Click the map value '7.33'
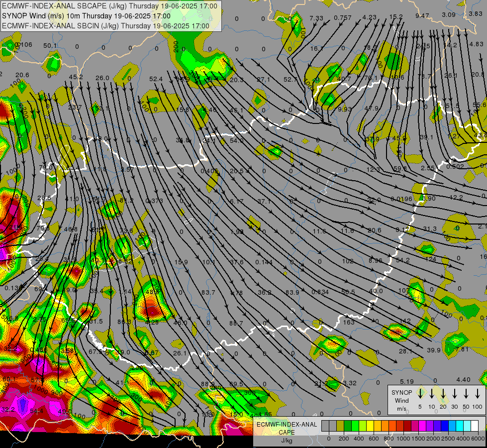Viewport: 487px width, 448px height. (x=316, y=18)
